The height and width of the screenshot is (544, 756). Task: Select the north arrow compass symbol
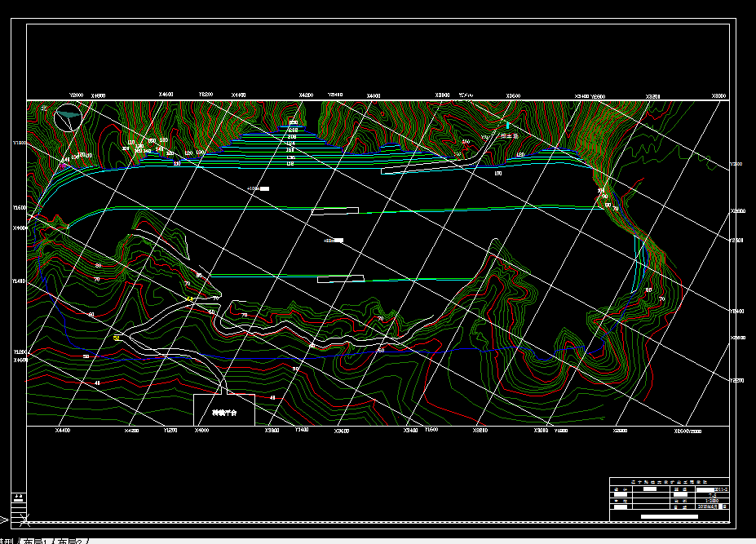(x=68, y=117)
